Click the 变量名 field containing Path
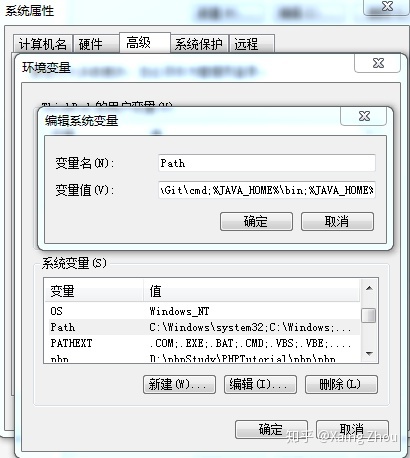 267,163
